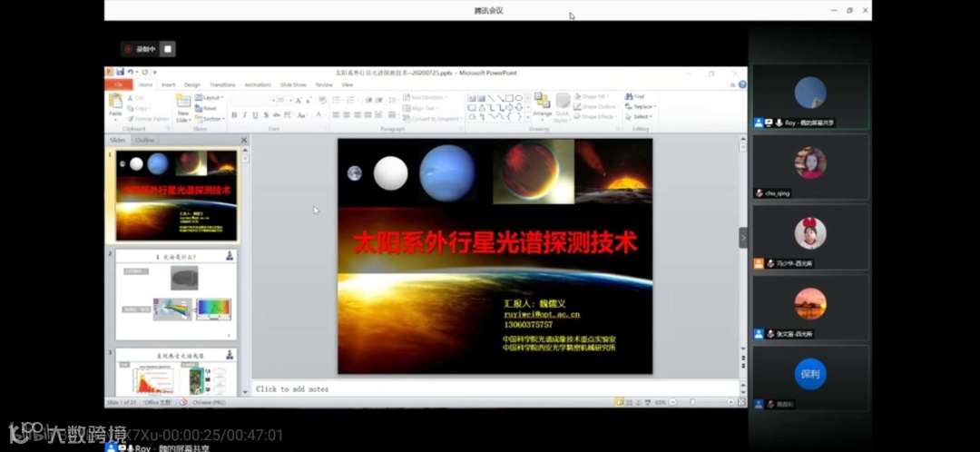Open the Layout dropdown

(x=209, y=98)
